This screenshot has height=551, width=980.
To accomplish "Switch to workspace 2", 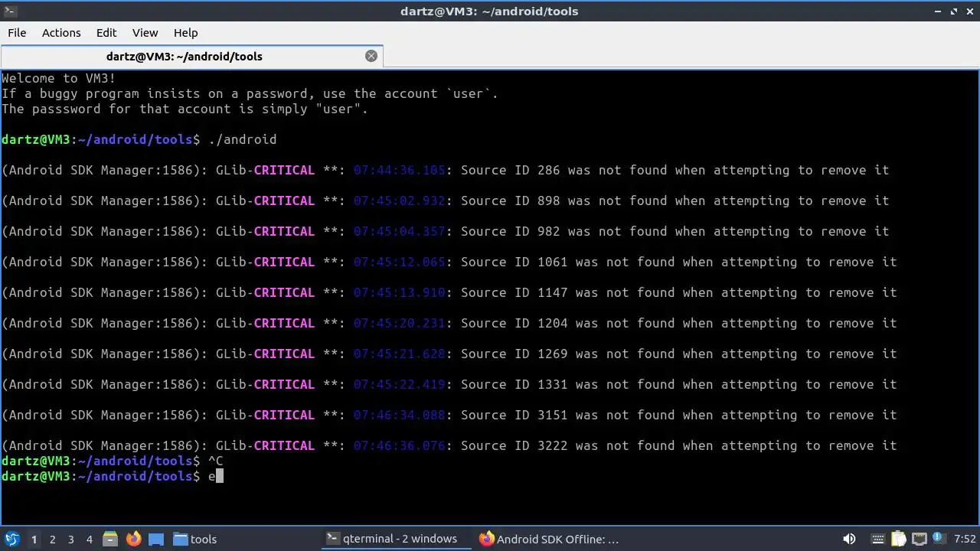I will click(52, 539).
